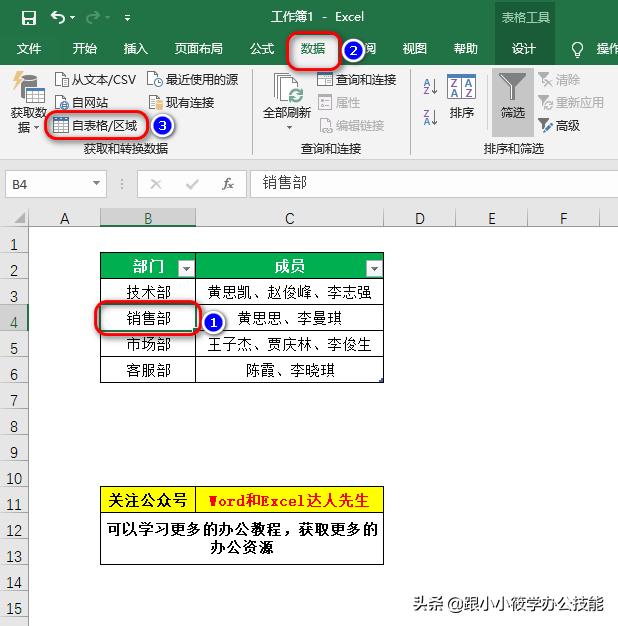
Task: Switch to the 视图 ribbon tab
Action: coord(415,49)
